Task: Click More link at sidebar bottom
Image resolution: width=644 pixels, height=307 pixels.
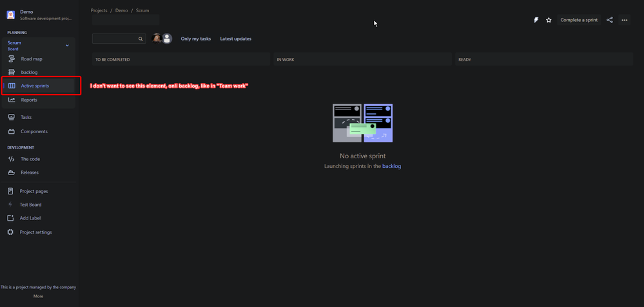Action: (38, 296)
